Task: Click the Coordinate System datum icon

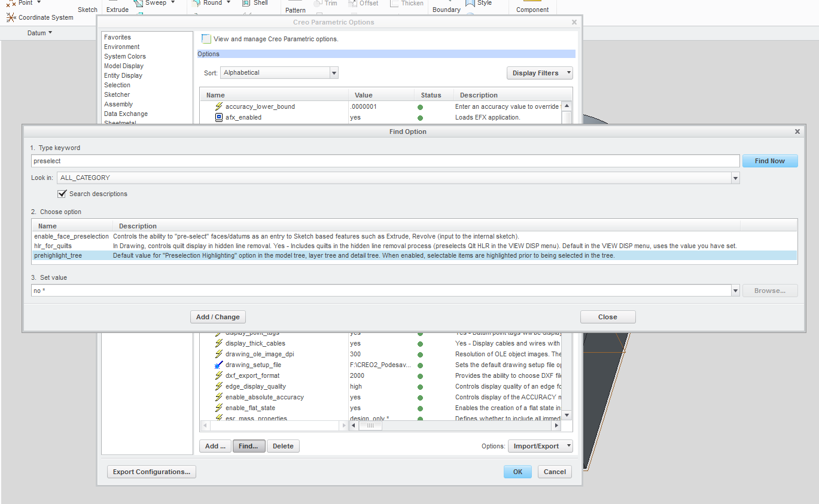Action: [x=11, y=17]
